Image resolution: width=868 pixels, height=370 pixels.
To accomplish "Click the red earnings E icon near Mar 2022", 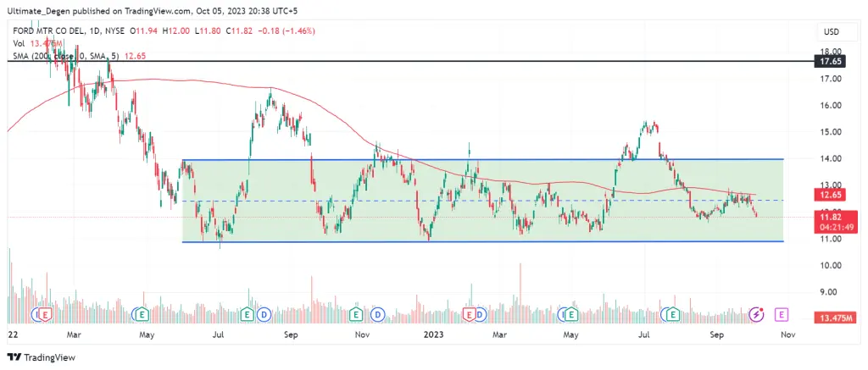I will click(47, 315).
